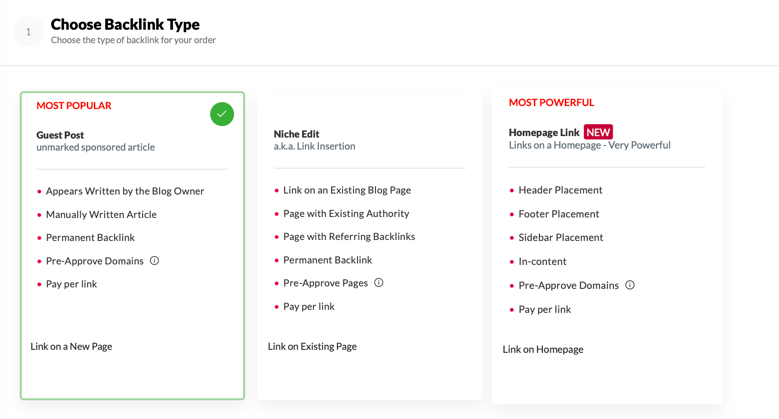The image size is (779, 419).
Task: Click Link on Homepage text
Action: point(543,349)
